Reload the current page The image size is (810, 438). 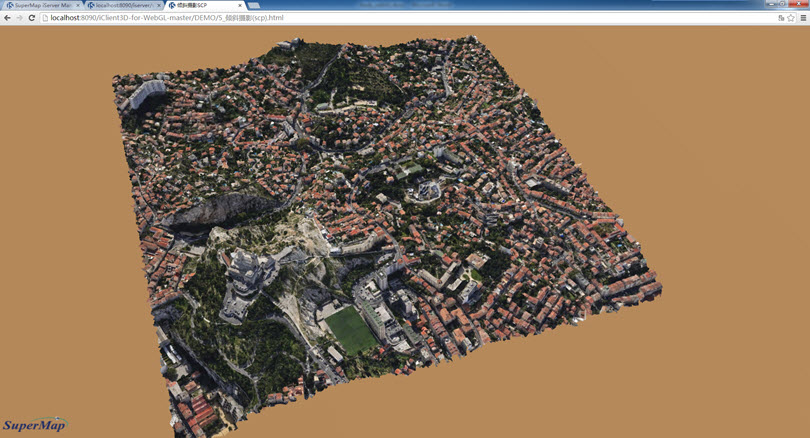(x=32, y=18)
